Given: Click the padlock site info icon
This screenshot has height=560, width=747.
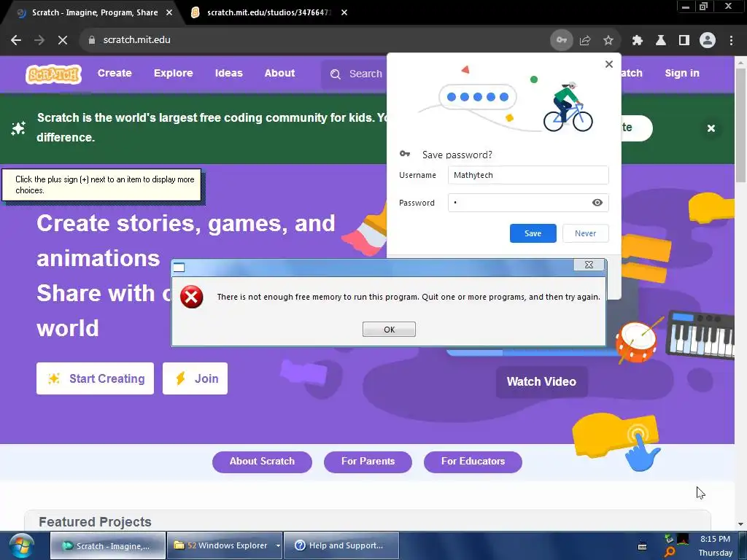Looking at the screenshot, I should click(x=91, y=40).
